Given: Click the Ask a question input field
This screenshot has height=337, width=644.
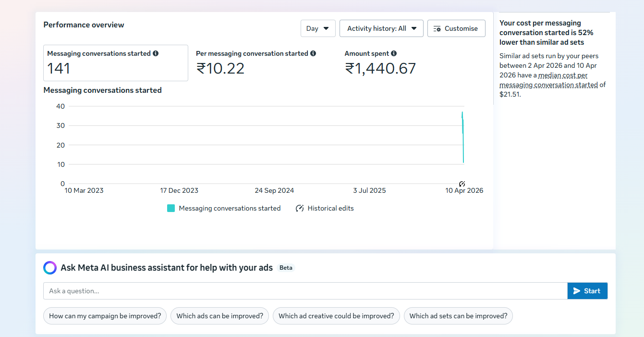Looking at the screenshot, I should (305, 291).
